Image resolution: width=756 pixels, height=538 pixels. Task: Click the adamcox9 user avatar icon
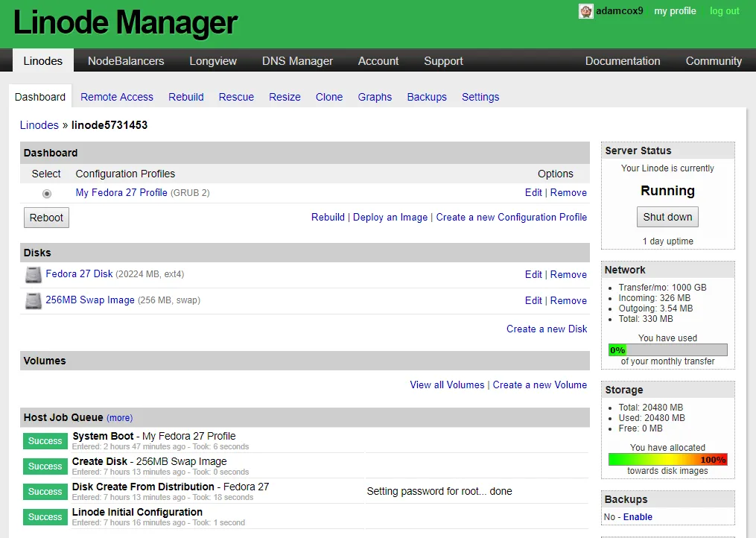(x=585, y=11)
